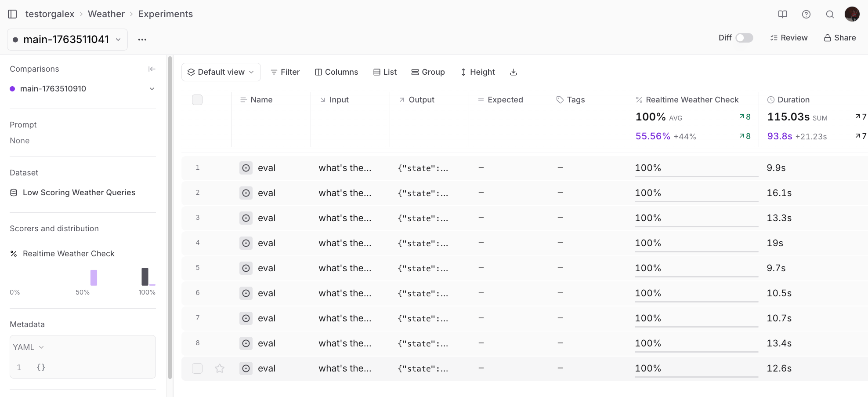Click the dataset icon beside Low Scoring Weather Queries

pyautogui.click(x=14, y=193)
